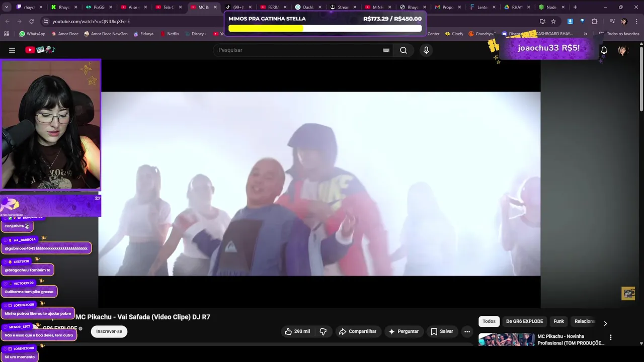Open the YouTube account avatar menu
The width and height of the screenshot is (644, 362).
point(623,50)
